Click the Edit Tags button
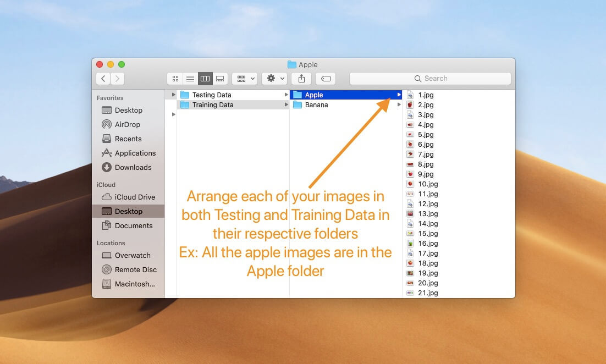This screenshot has width=606, height=364. coord(326,79)
